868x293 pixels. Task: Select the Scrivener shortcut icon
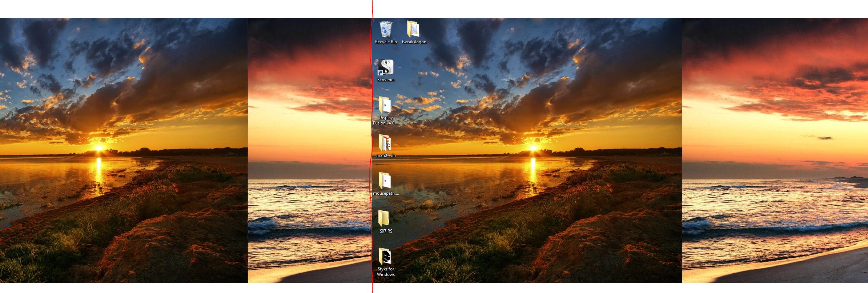(386, 67)
